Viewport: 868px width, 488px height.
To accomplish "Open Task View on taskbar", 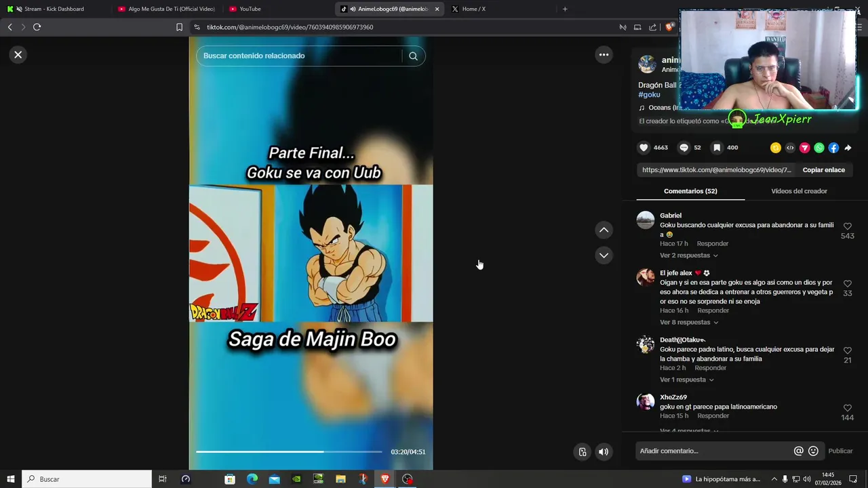I will point(163,479).
